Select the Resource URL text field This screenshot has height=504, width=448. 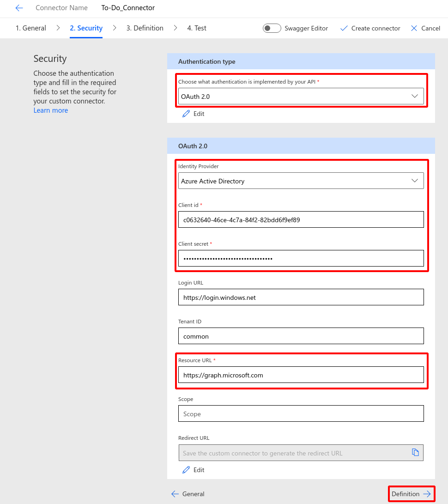[301, 375]
